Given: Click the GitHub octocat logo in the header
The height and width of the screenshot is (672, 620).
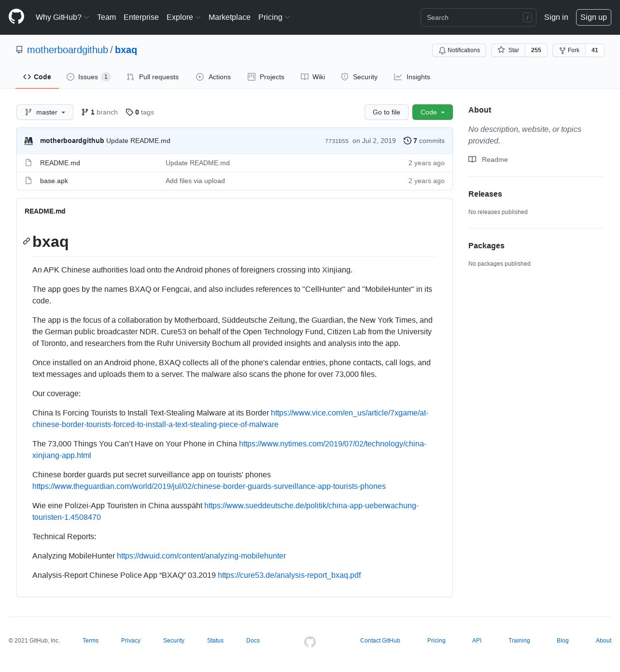Looking at the screenshot, I should coord(16,17).
